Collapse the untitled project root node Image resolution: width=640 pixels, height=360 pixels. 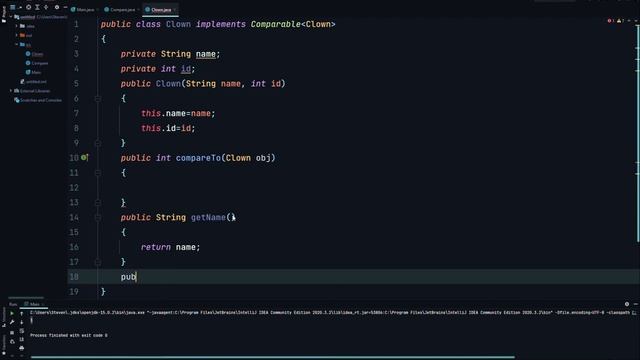coord(11,17)
